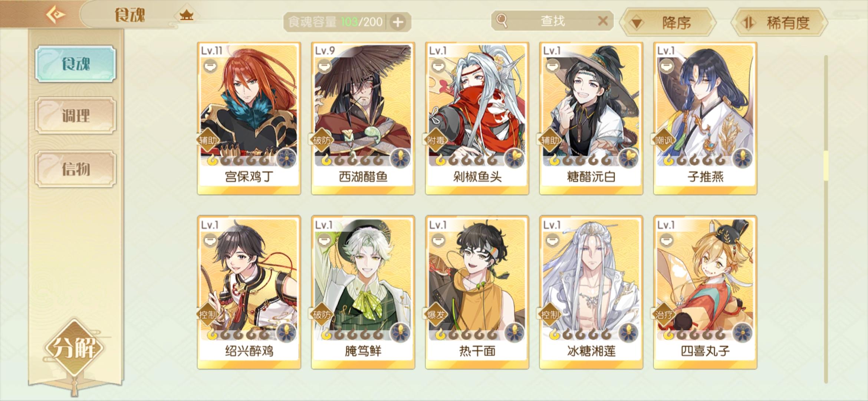Clear search with the X icon
The width and height of the screenshot is (868, 401).
coord(603,21)
